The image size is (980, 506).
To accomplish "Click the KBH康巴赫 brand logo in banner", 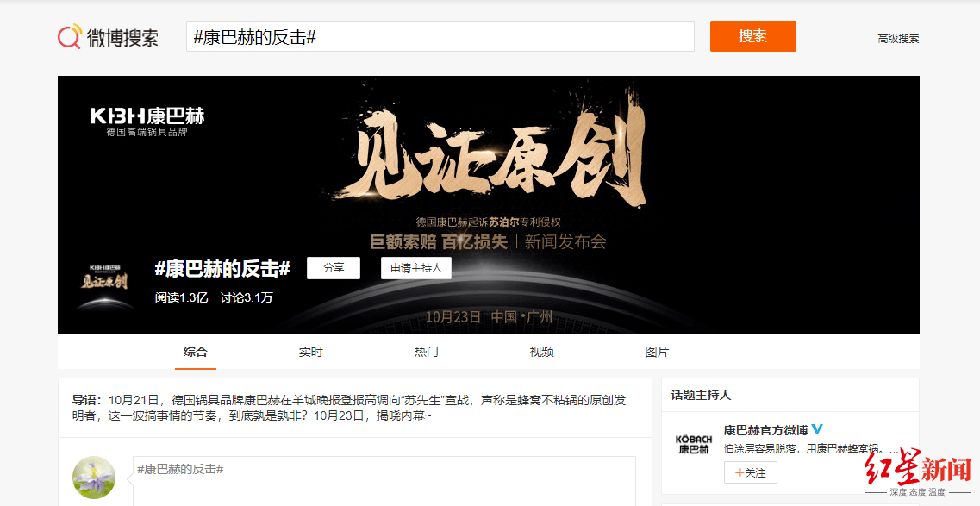I will [x=147, y=122].
